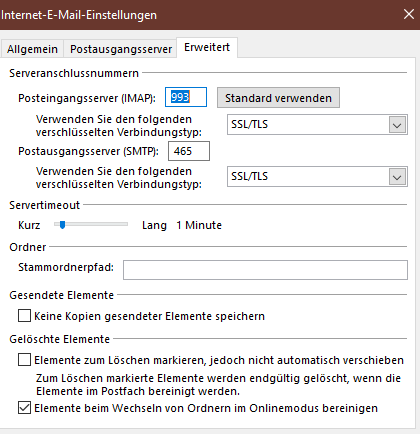Open the Postausgangsserver tab

coord(121,49)
